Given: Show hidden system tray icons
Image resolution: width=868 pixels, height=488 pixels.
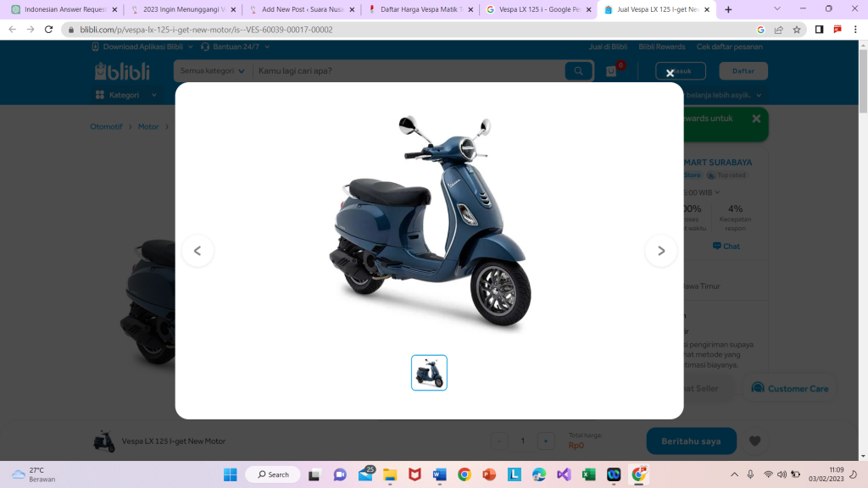Looking at the screenshot, I should pos(735,474).
